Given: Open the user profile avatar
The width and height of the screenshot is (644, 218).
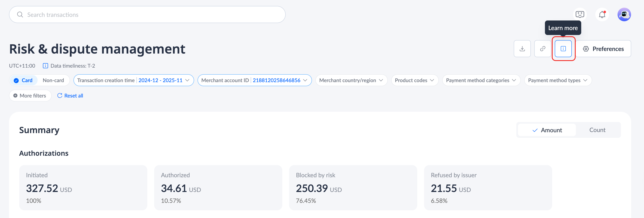Looking at the screenshot, I should (624, 15).
